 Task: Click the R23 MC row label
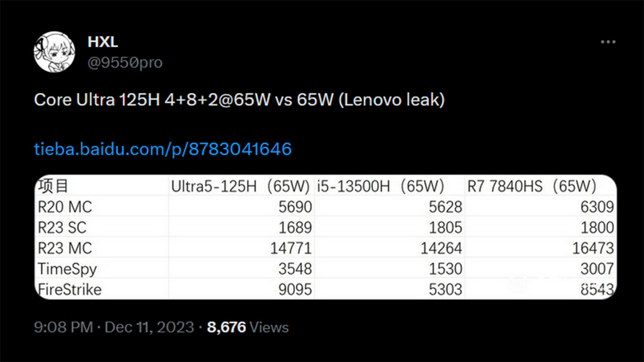[65, 248]
